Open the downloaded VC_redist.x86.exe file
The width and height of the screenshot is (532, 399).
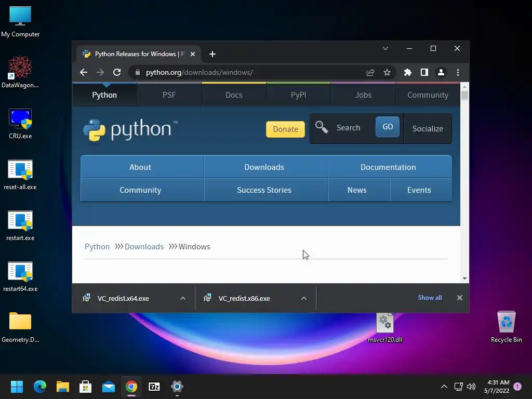pyautogui.click(x=244, y=298)
